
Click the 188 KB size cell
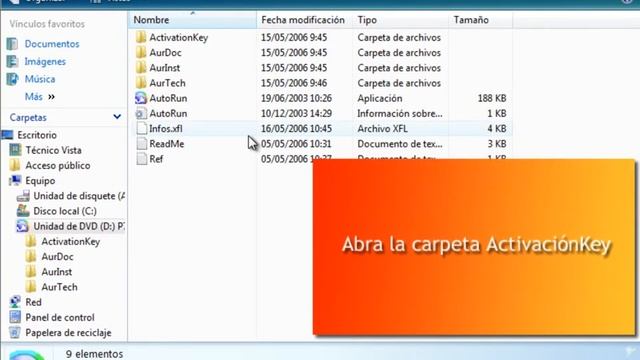(492, 98)
